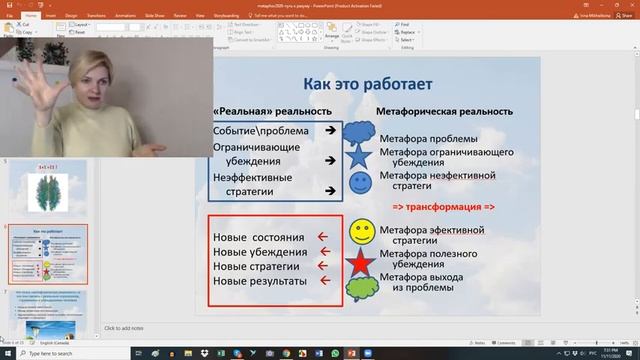Open the Storyboarding ribbon tab
This screenshot has width=640, height=360.
tap(227, 16)
